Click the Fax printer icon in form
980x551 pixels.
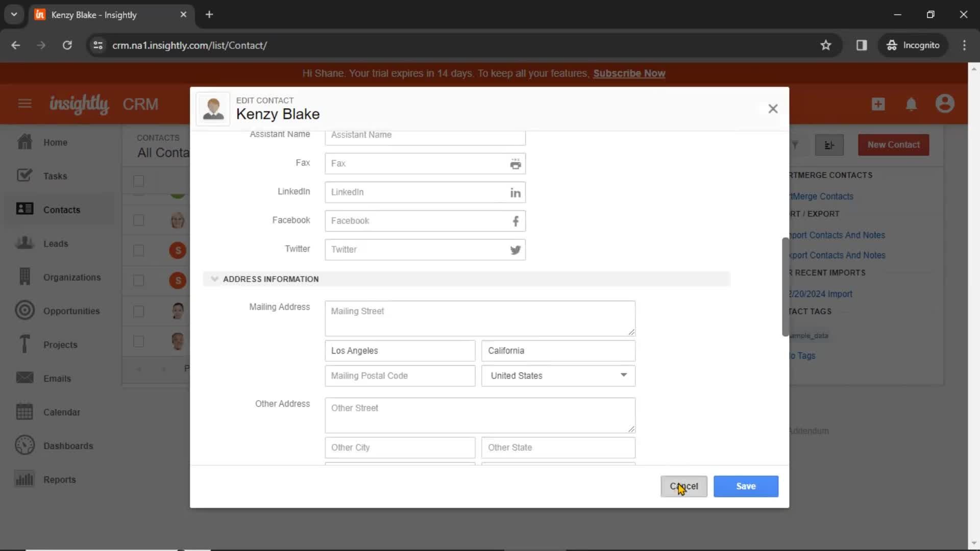tap(516, 163)
